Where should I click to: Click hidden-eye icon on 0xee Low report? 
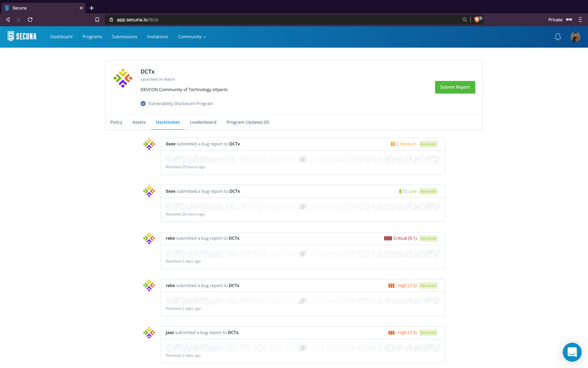303,206
